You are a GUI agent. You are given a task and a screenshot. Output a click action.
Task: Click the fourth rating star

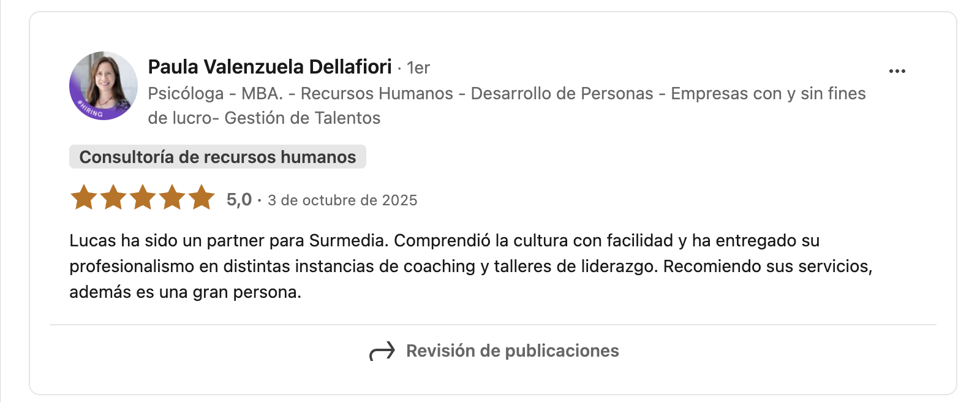pos(172,198)
